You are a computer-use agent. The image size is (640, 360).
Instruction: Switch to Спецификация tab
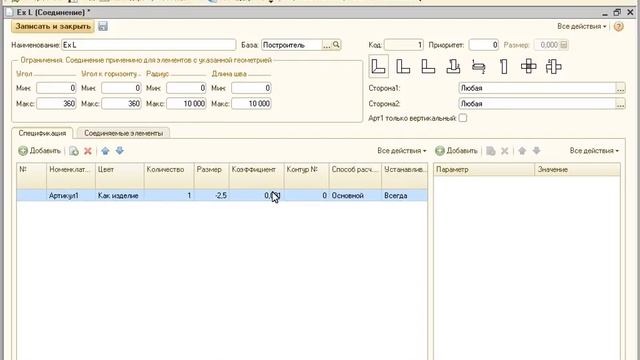pyautogui.click(x=42, y=133)
